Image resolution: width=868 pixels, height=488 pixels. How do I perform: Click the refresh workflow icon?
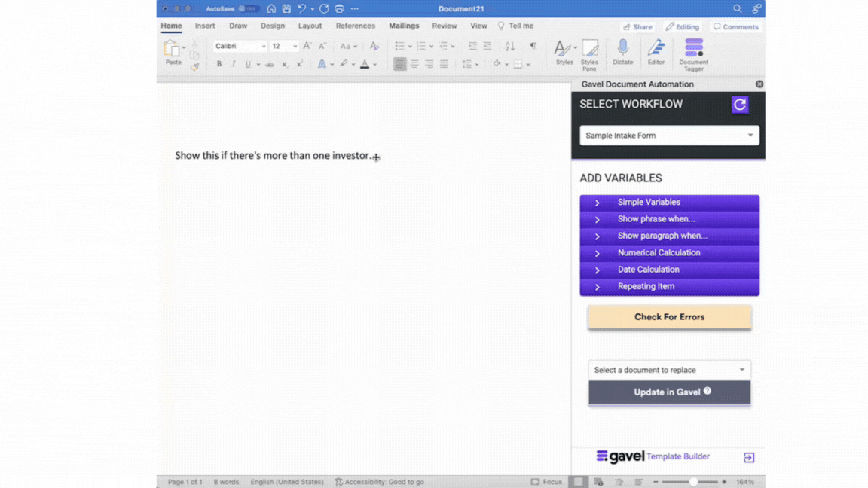tap(740, 105)
